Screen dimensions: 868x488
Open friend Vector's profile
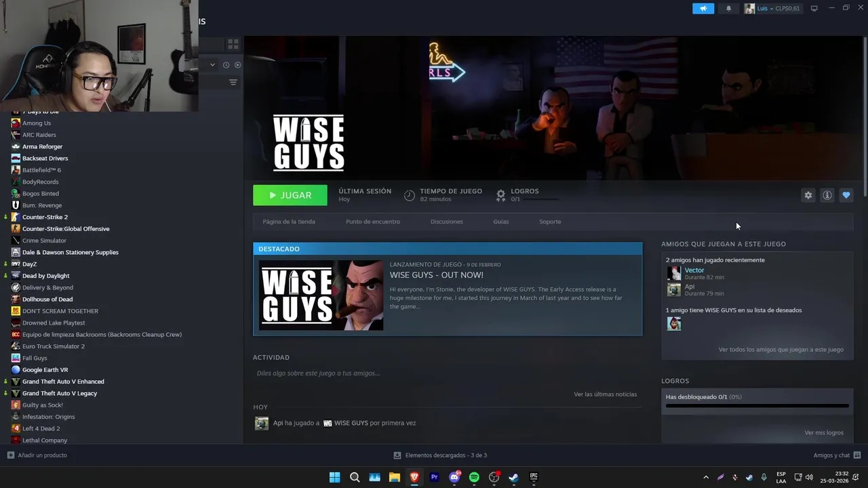pyautogui.click(x=694, y=270)
